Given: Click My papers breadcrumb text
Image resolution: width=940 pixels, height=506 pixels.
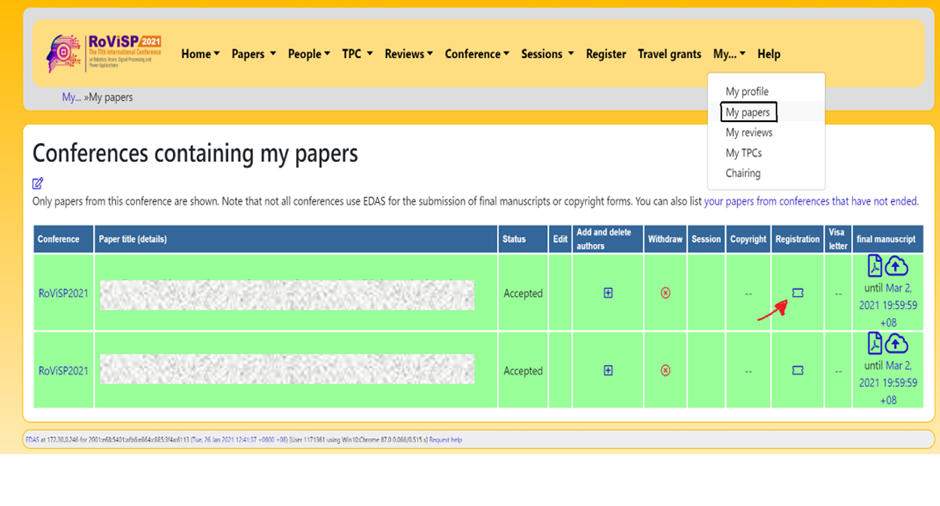Looking at the screenshot, I should [x=111, y=97].
